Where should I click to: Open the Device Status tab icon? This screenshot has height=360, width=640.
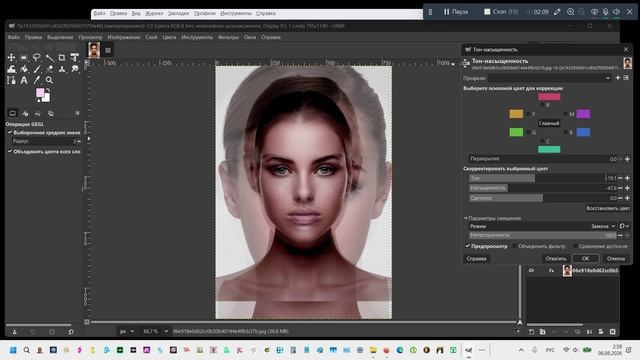tap(25, 113)
